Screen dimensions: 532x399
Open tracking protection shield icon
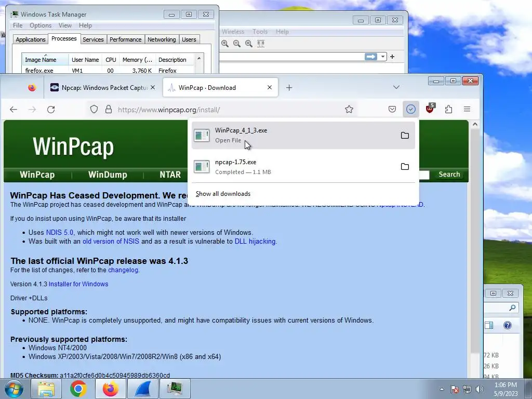[x=94, y=109]
